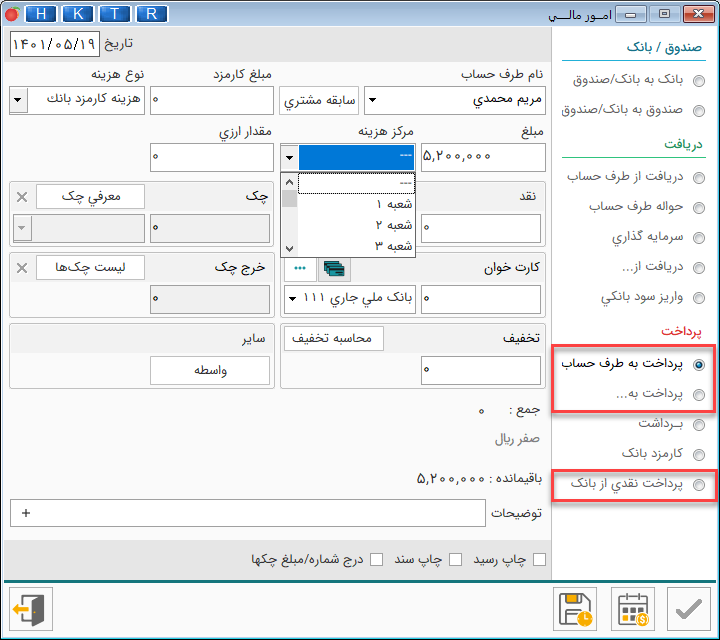The image size is (720, 640).
Task: Click the توضیحات text field
Action: 248,513
